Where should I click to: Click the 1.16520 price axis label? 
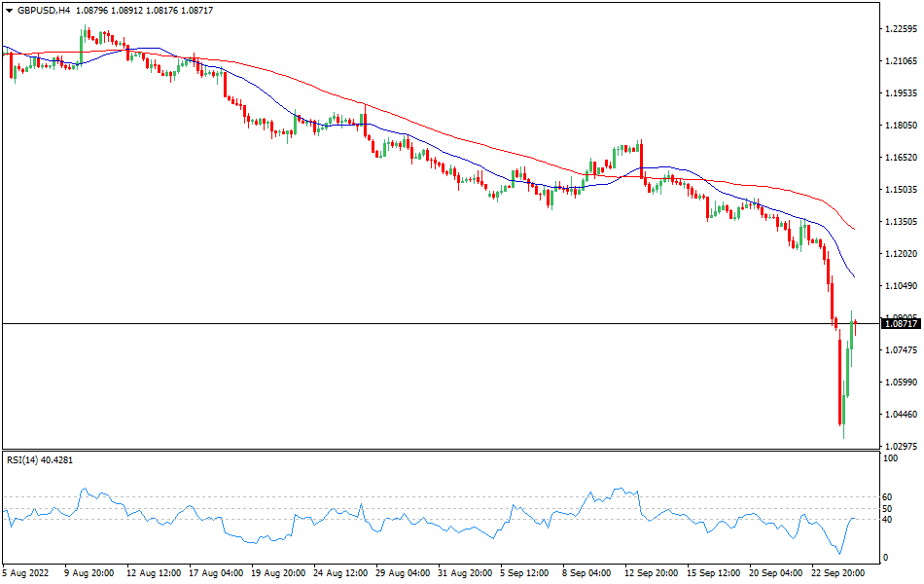click(901, 158)
